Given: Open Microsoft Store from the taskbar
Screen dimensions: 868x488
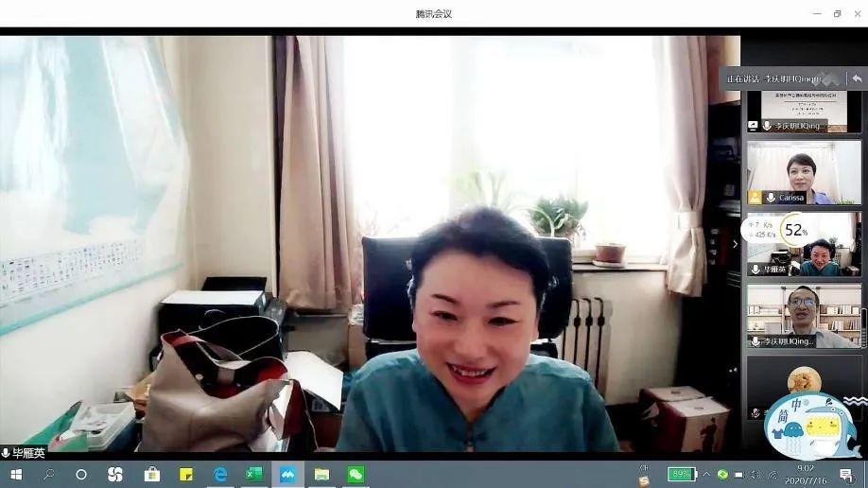Looking at the screenshot, I should coord(151,474).
